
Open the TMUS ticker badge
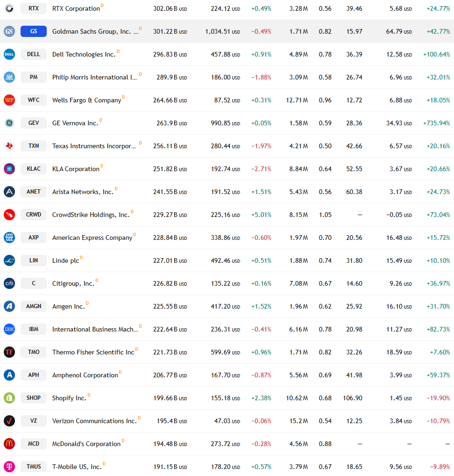[x=34, y=467]
